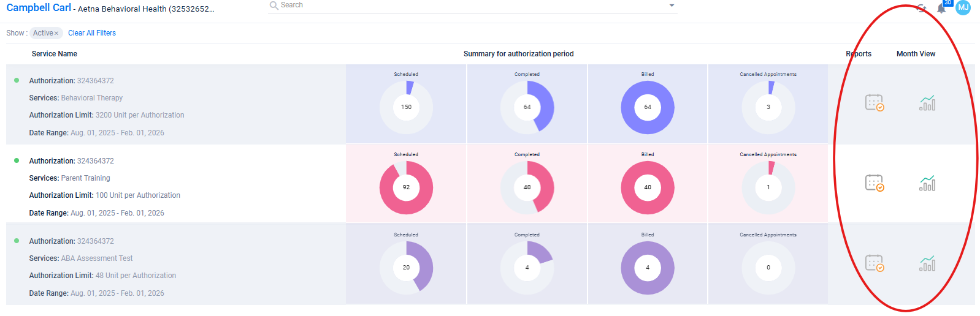Open Month View for ABA Assessment Test
The image size is (980, 316).
[927, 263]
